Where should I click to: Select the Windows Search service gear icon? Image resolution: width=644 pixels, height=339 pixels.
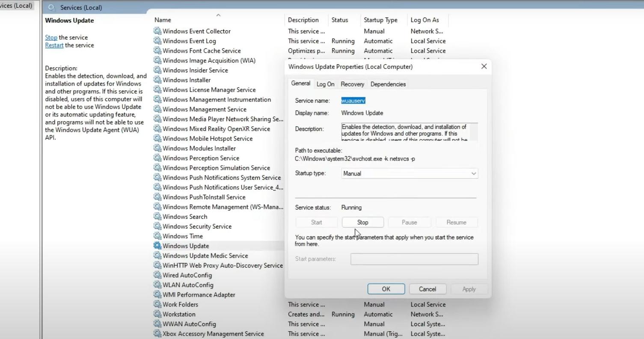click(157, 217)
